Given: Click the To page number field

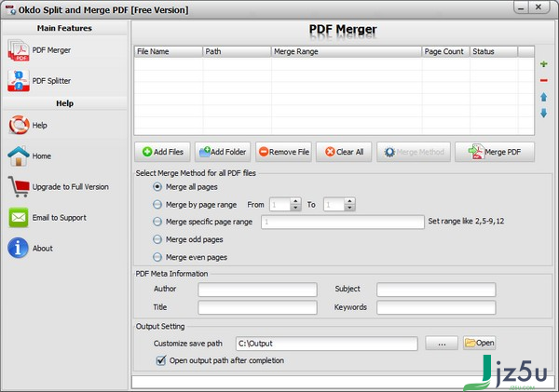Looking at the screenshot, I should point(334,205).
